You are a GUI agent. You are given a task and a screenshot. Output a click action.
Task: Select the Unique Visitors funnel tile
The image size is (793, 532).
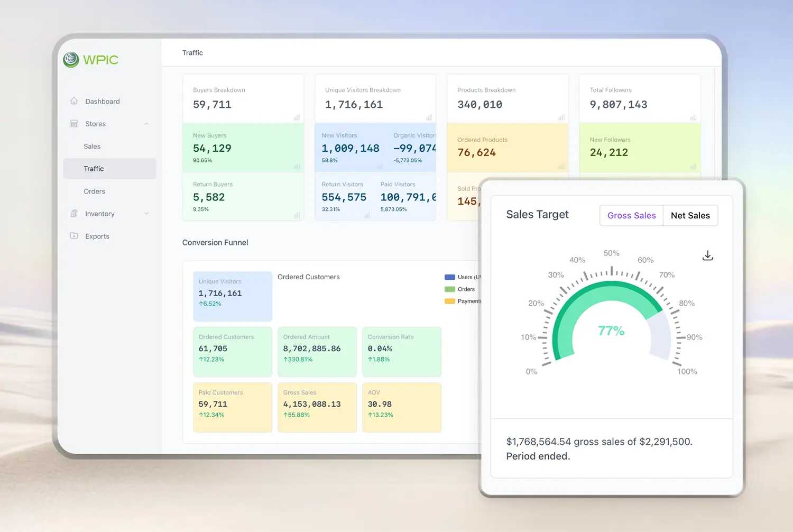pyautogui.click(x=232, y=296)
